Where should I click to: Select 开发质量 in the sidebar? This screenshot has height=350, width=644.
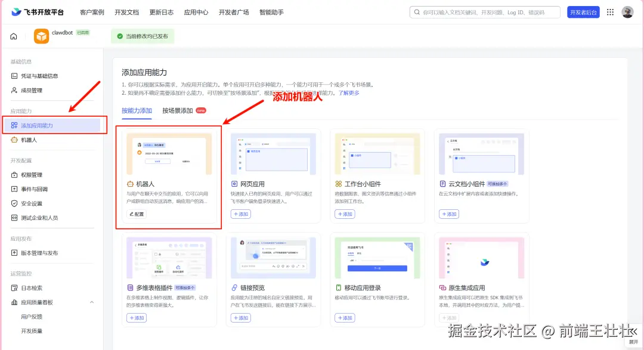(x=32, y=331)
